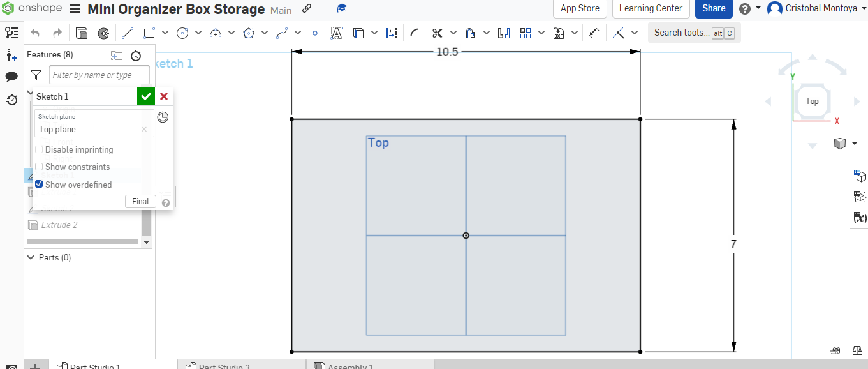Expand the arc tool dropdown arrow
This screenshot has height=369, width=868.
pyautogui.click(x=232, y=33)
